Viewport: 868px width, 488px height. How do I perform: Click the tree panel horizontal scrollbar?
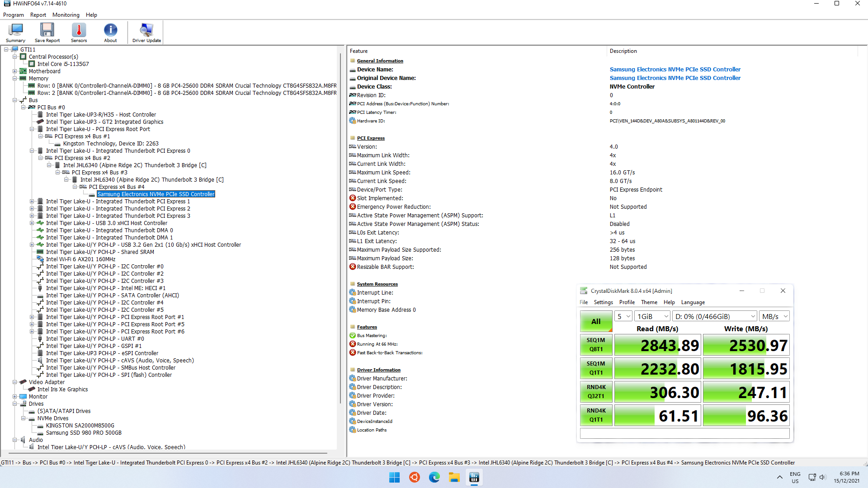[167, 453]
